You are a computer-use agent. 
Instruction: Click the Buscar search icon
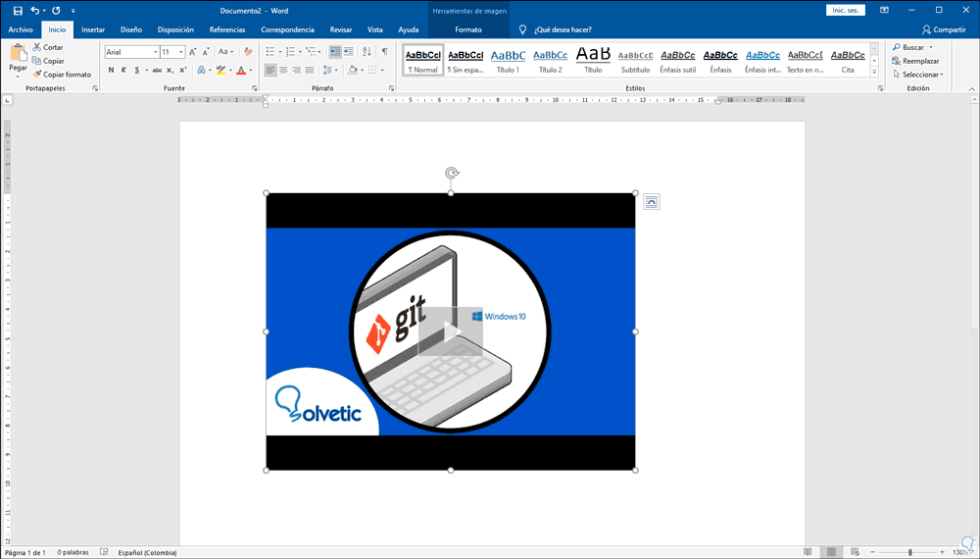click(x=897, y=47)
